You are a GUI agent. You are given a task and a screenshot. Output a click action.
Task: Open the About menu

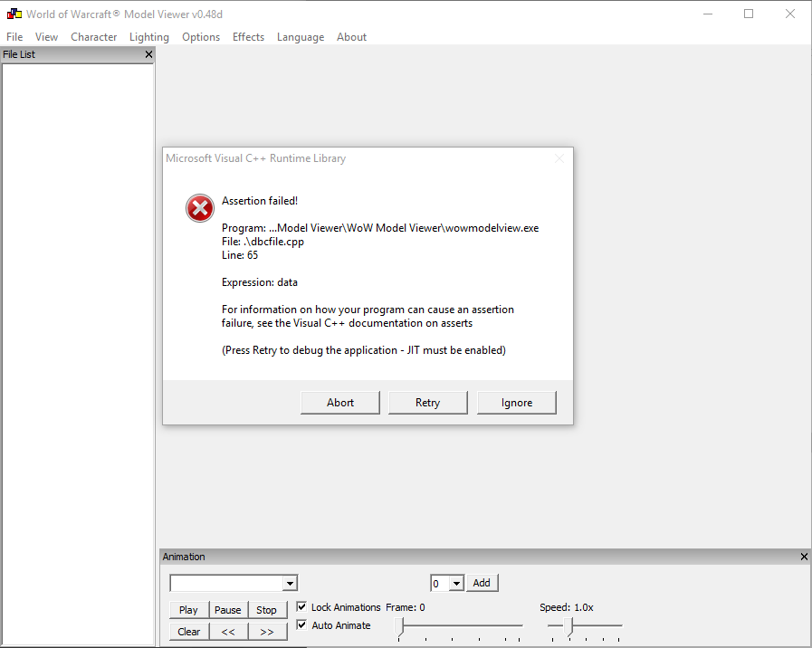(351, 37)
